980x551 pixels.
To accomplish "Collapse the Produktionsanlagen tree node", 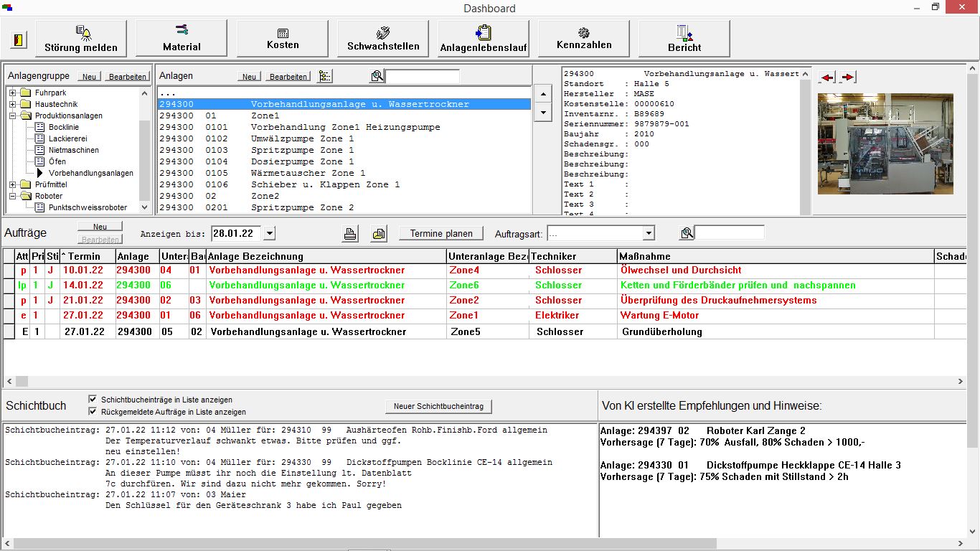I will click(14, 116).
